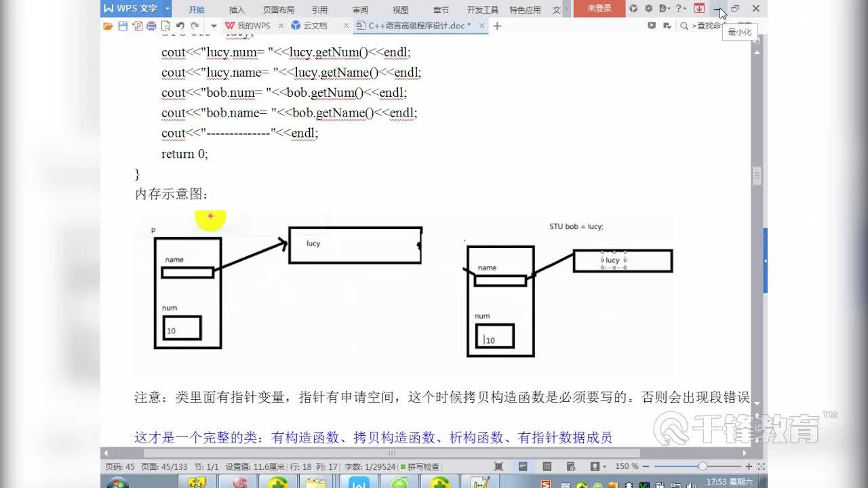Click the Redo icon
Screen dimensions: 868x488
point(195,25)
